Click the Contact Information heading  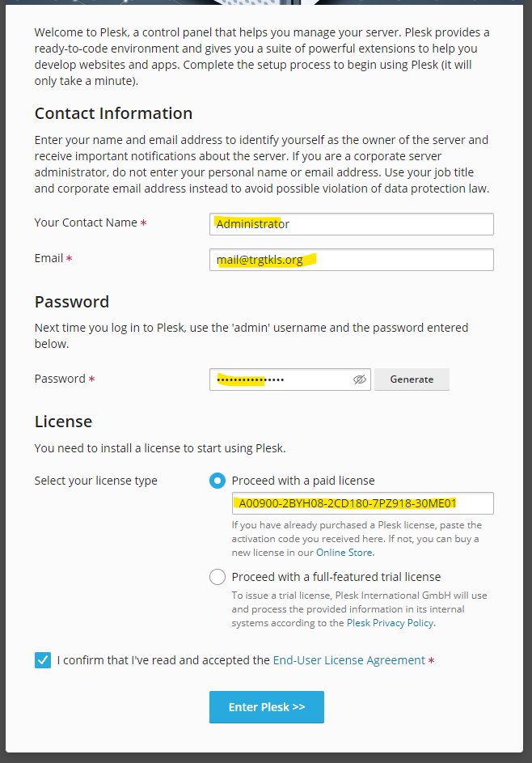point(113,113)
